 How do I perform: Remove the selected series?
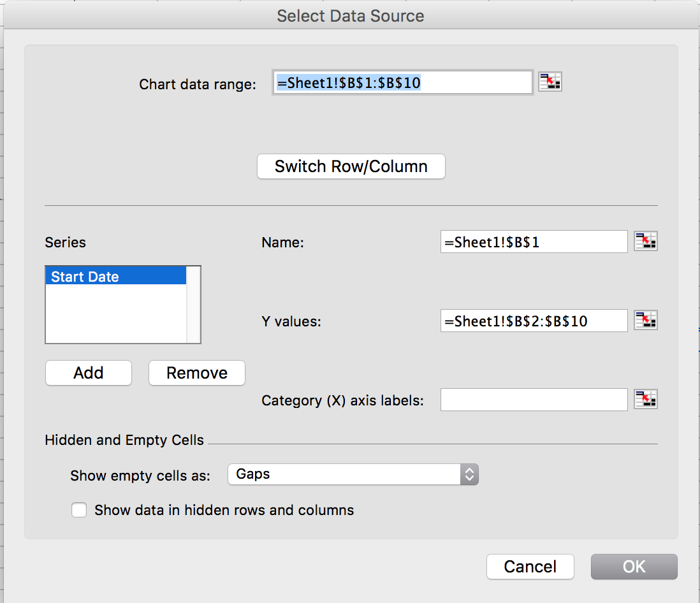[x=197, y=373]
